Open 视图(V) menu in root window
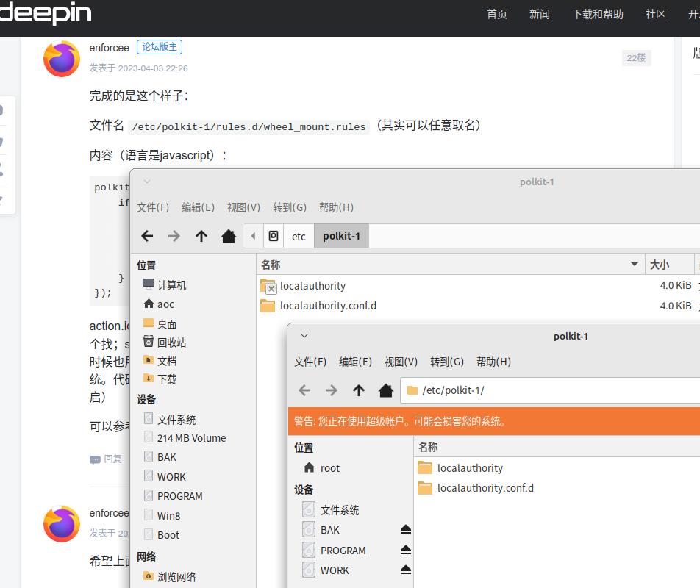The image size is (700, 588). [x=401, y=362]
